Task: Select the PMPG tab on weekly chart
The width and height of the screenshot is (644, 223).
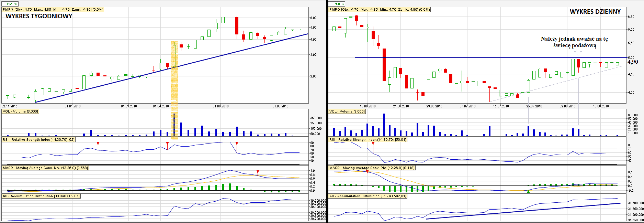Action: [10, 4]
